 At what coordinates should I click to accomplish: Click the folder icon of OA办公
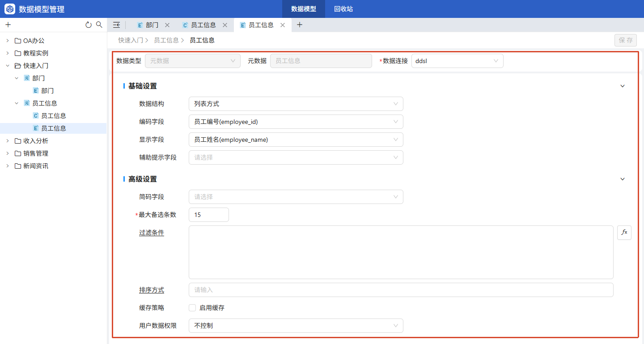point(18,41)
